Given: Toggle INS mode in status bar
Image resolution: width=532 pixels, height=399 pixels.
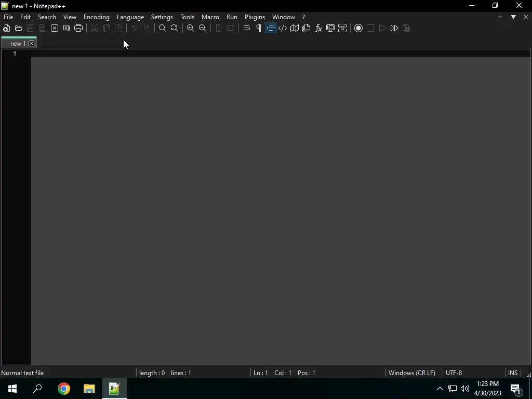Looking at the screenshot, I should coord(513,373).
